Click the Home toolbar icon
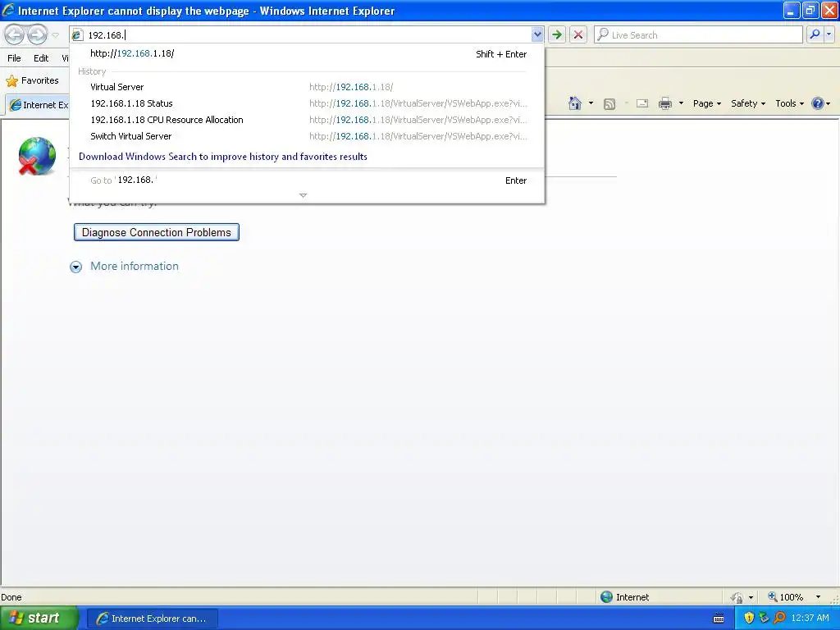Viewport: 840px width, 630px height. tap(575, 103)
